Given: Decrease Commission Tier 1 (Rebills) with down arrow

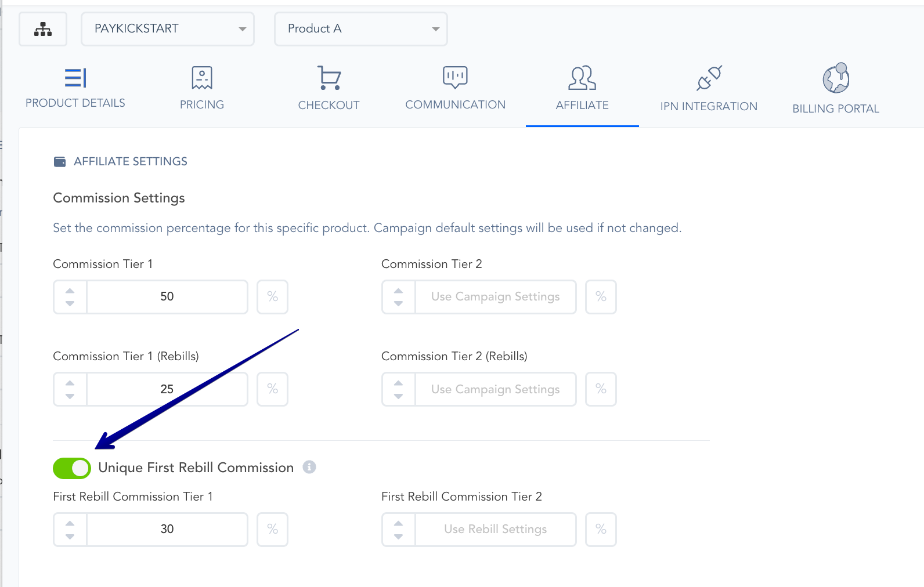Looking at the screenshot, I should tap(70, 396).
